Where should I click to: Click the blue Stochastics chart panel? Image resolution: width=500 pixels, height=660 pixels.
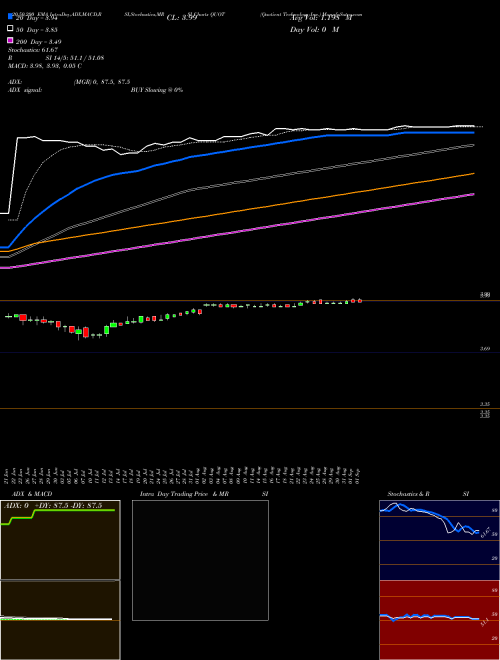439,540
